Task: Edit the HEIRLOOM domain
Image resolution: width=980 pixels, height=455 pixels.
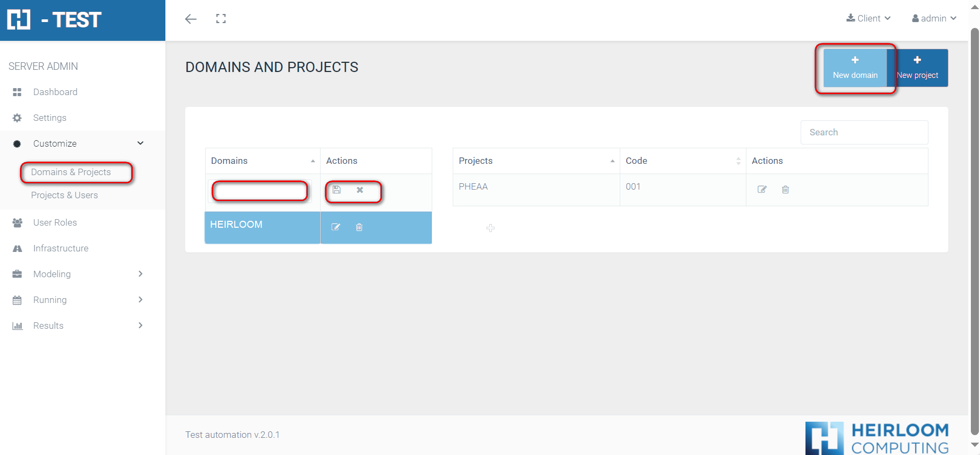Action: pos(336,227)
